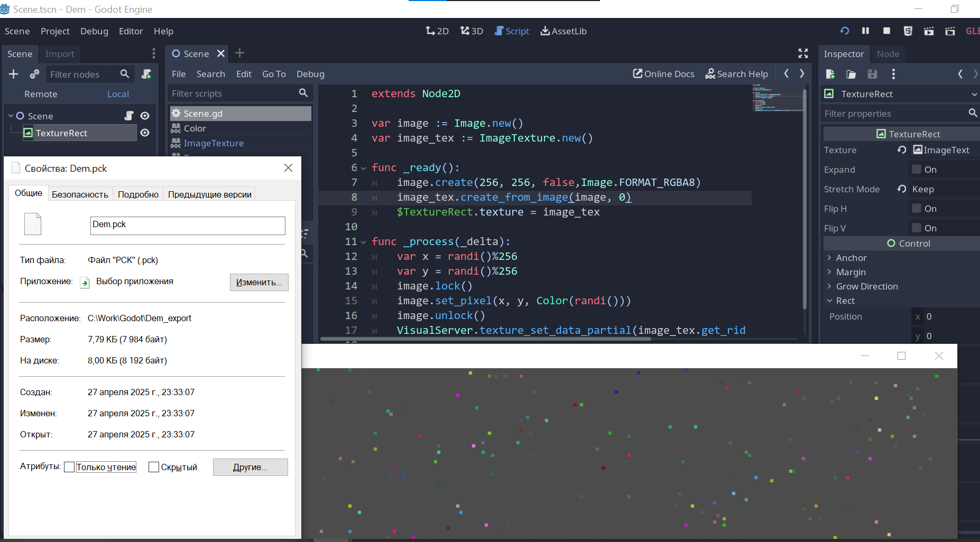Open the AssetLib workspace

(x=563, y=31)
